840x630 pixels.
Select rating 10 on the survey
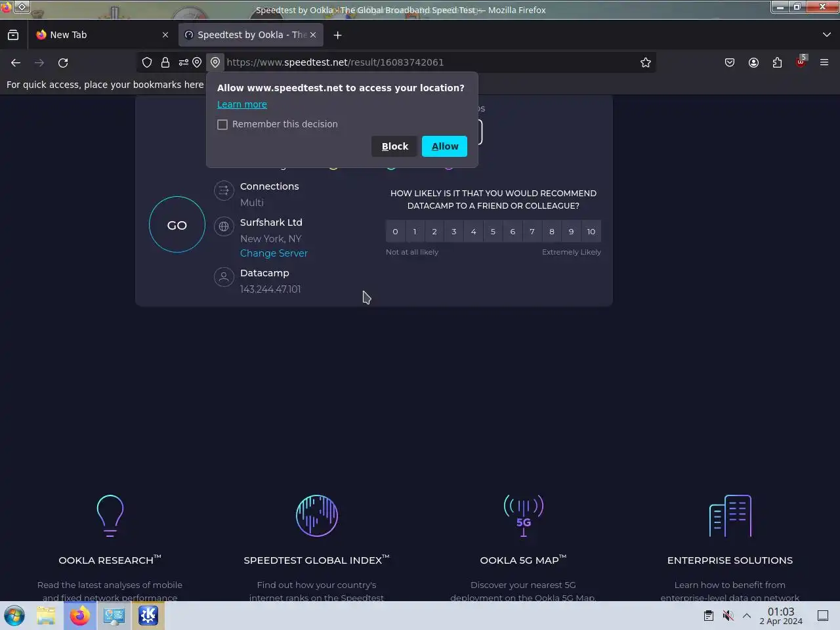click(x=591, y=232)
